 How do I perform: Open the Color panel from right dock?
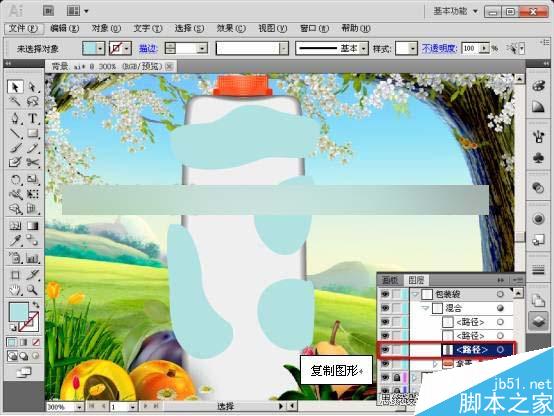tap(538, 86)
